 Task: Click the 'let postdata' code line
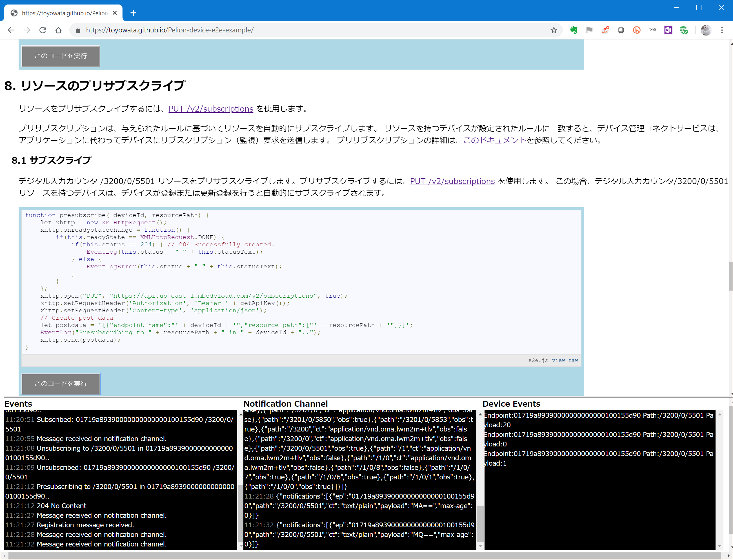coord(226,325)
